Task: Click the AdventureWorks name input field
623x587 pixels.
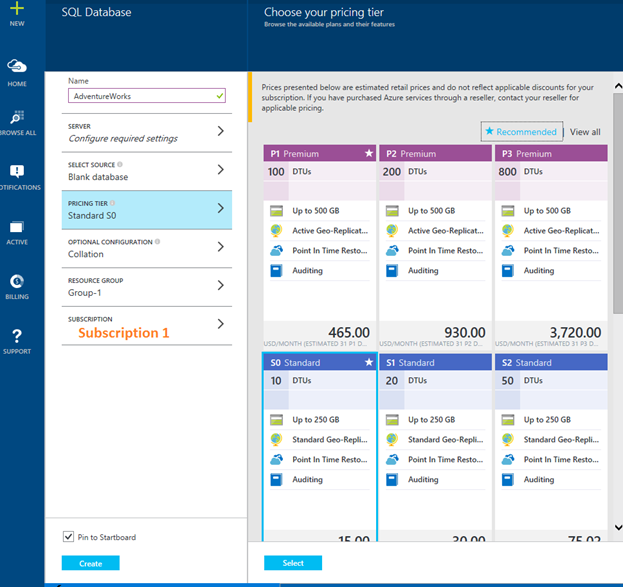Action: 146,97
